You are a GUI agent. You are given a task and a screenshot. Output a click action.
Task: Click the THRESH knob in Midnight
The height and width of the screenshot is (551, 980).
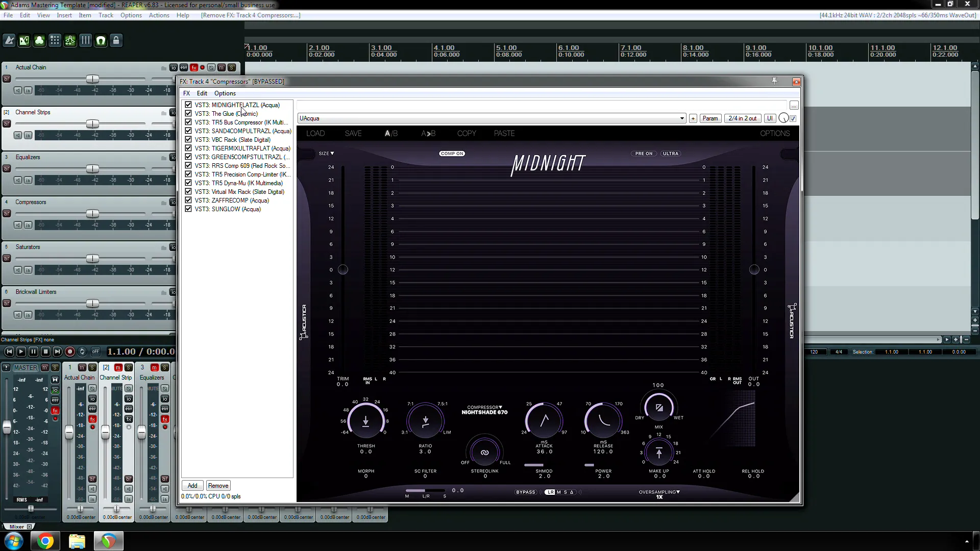(x=365, y=421)
